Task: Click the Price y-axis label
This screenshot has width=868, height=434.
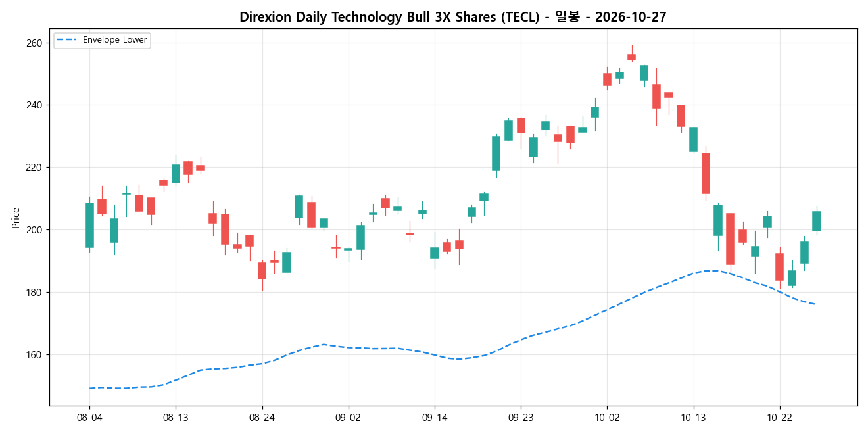Action: (16, 217)
